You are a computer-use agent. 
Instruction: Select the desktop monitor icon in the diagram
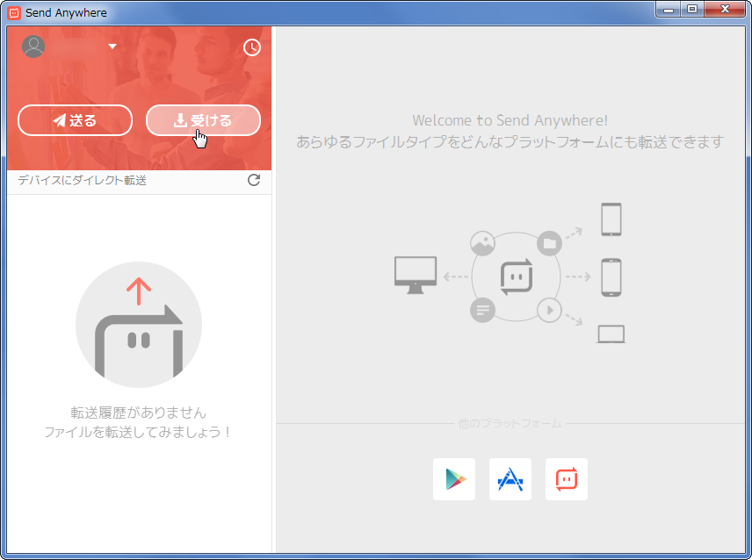416,274
